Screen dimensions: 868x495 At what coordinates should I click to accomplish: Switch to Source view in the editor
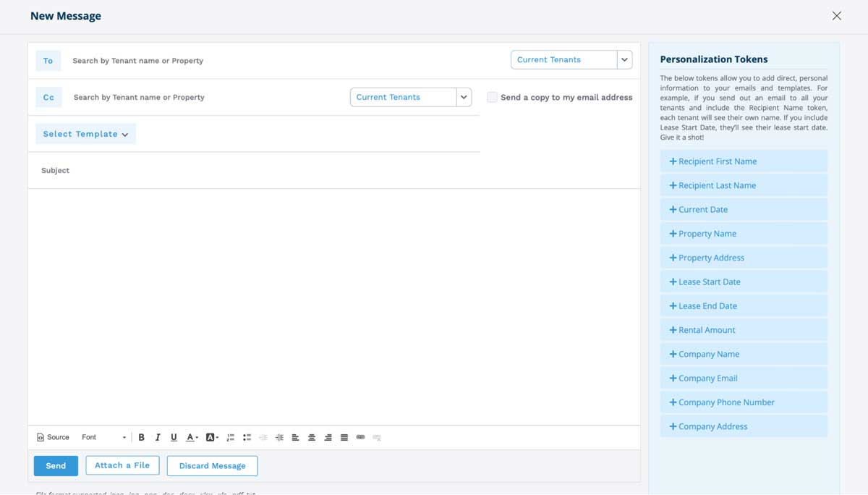(x=52, y=437)
